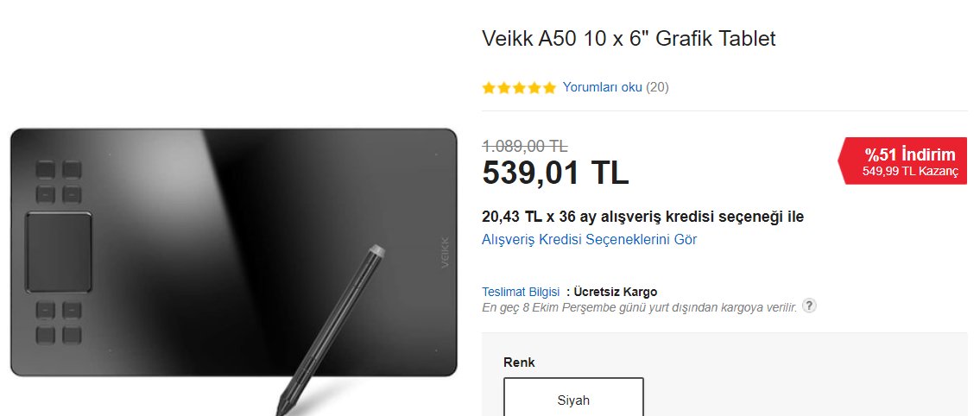Click the first yellow rating star
The width and height of the screenshot is (980, 416).
point(489,87)
